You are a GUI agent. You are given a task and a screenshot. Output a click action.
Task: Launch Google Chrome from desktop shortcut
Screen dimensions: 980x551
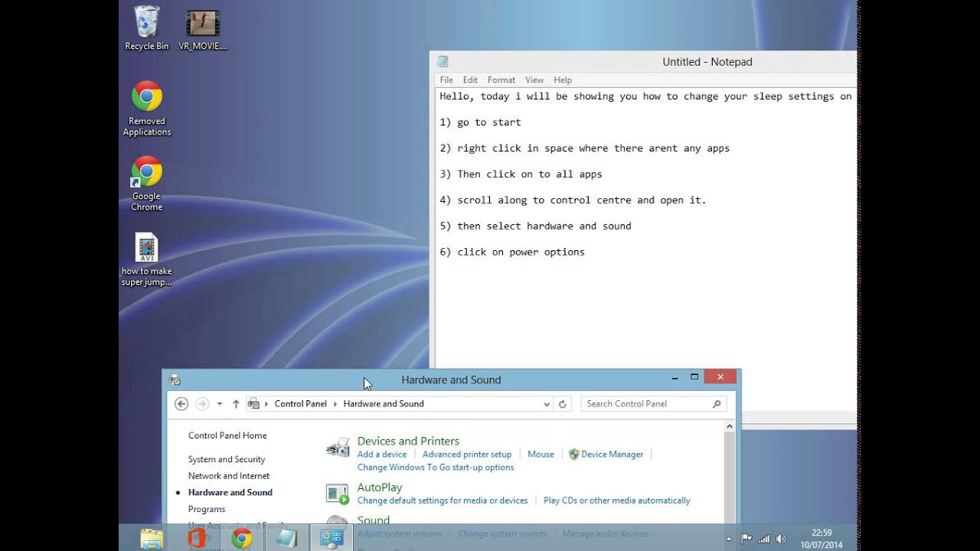[147, 184]
